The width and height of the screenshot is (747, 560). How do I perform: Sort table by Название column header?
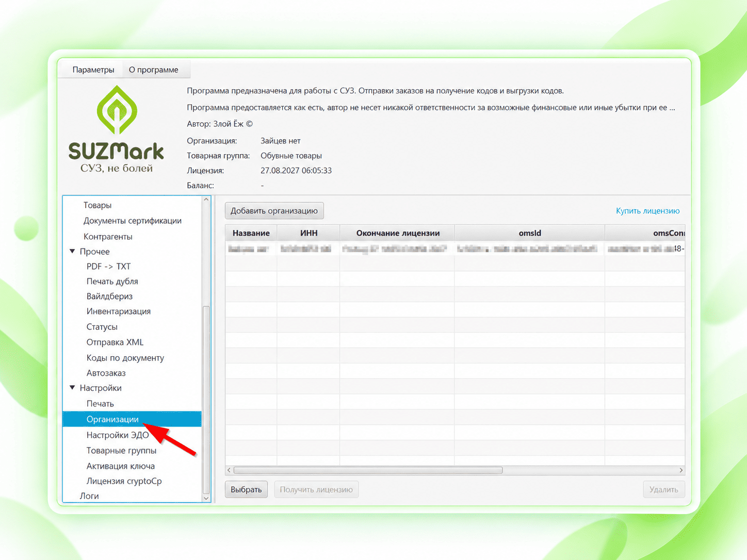(x=251, y=233)
